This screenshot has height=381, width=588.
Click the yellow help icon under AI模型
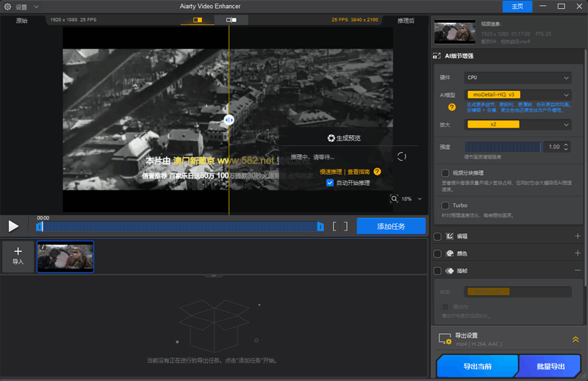[452, 107]
